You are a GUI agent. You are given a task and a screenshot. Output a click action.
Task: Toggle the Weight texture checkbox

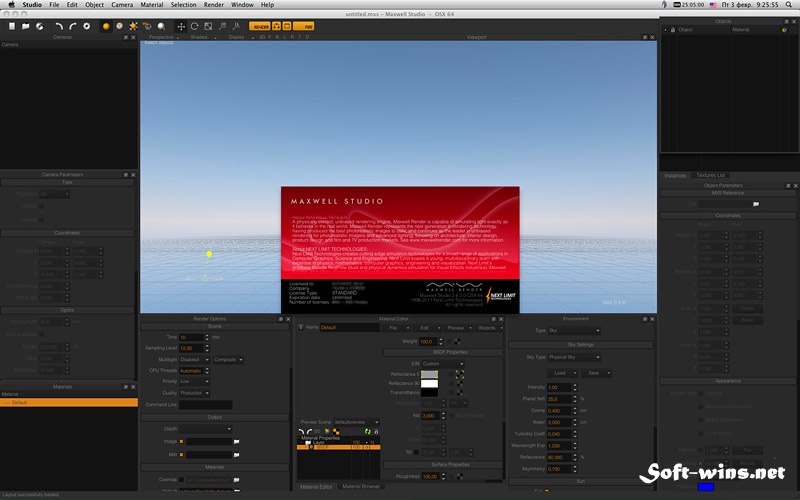point(450,341)
